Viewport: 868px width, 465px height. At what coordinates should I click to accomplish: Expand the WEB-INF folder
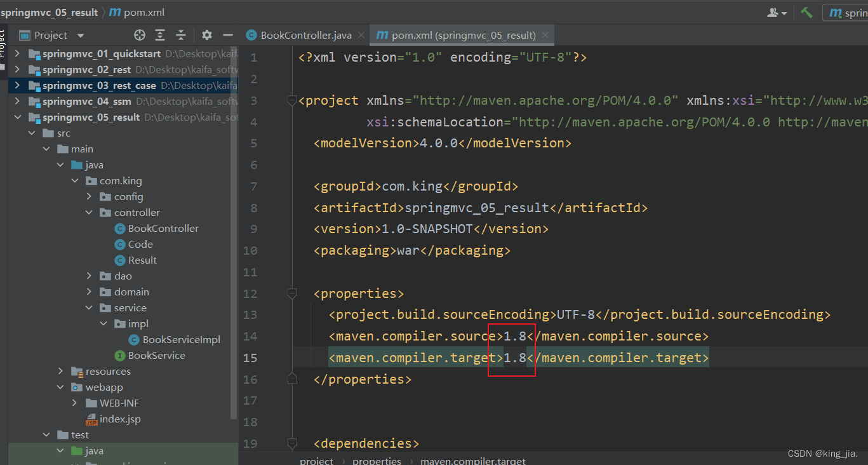75,403
